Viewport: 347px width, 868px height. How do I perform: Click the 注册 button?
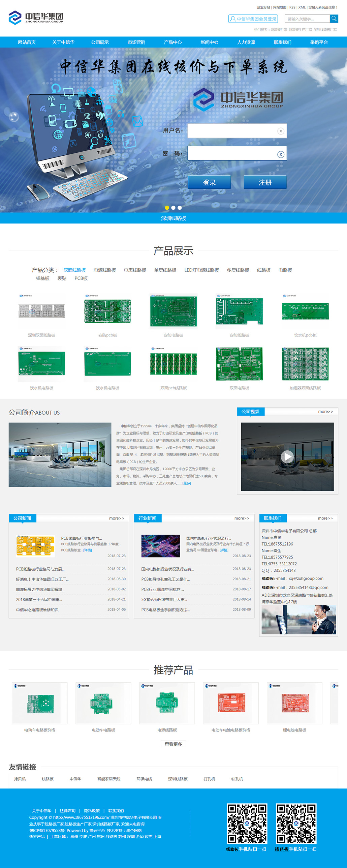click(x=265, y=182)
